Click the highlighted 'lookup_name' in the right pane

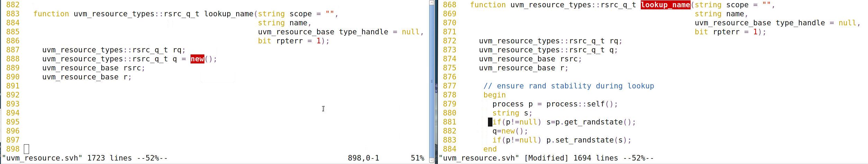tap(665, 5)
